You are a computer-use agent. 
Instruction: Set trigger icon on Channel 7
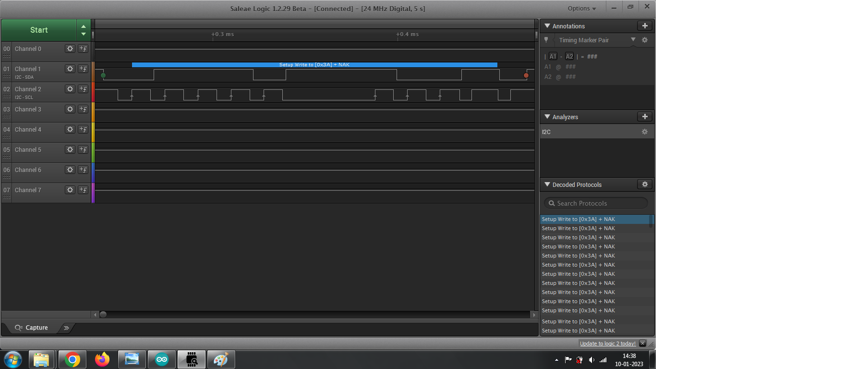tap(83, 190)
